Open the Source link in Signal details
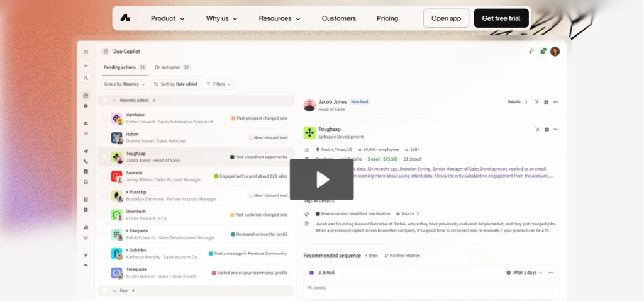Viewport: 644px width, 301px height. (408, 214)
